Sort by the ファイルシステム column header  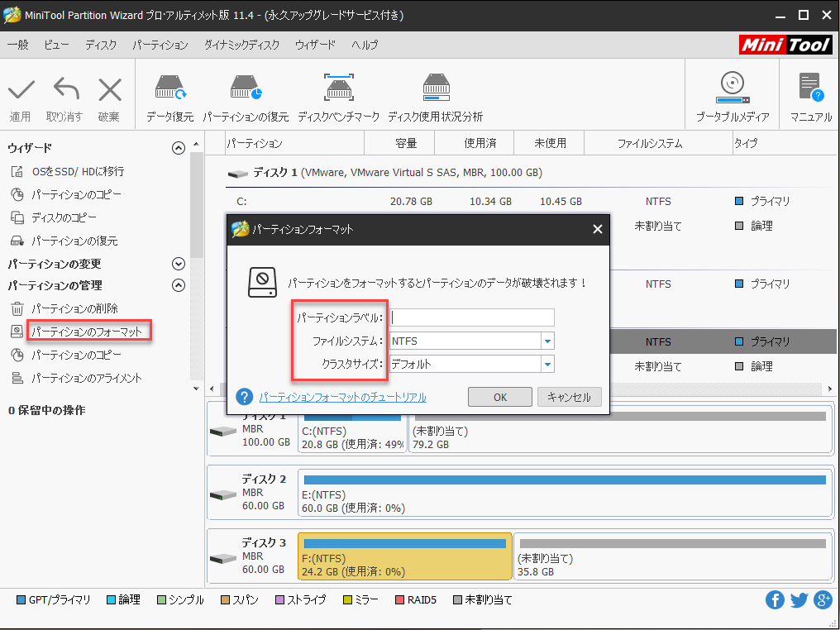658,143
